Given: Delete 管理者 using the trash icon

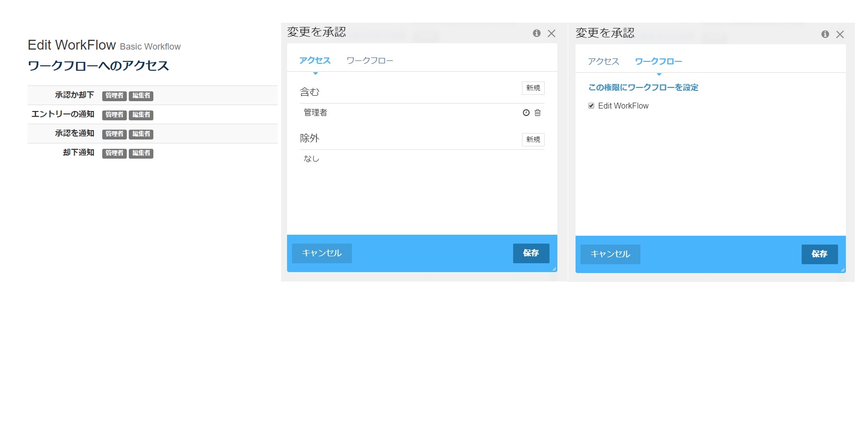Looking at the screenshot, I should tap(538, 112).
